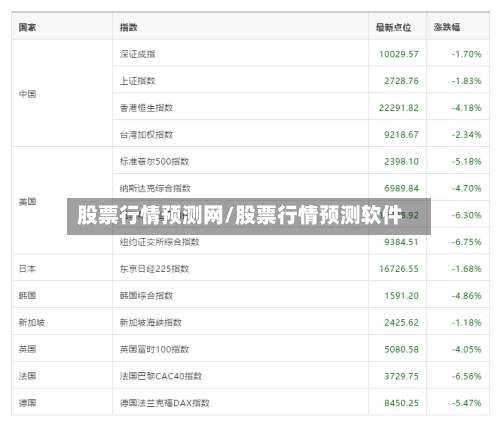The image size is (500, 433).
Task: Click the 深证成指 index name
Action: click(x=137, y=54)
